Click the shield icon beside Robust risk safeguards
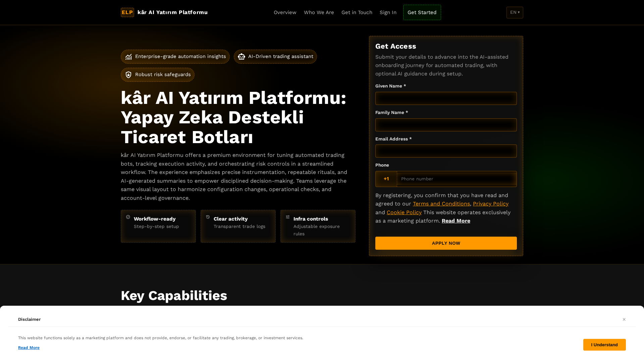 [128, 75]
